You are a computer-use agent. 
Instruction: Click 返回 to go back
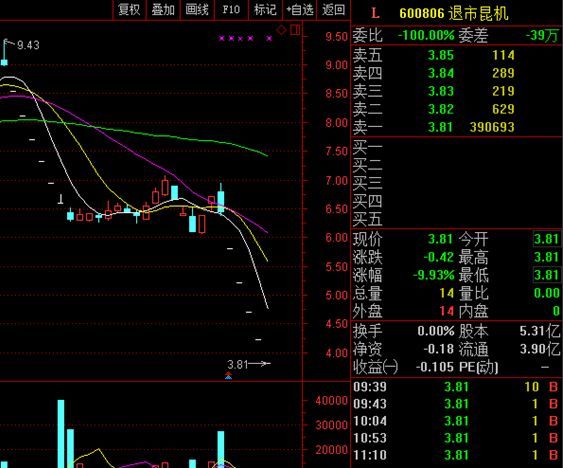pyautogui.click(x=333, y=9)
